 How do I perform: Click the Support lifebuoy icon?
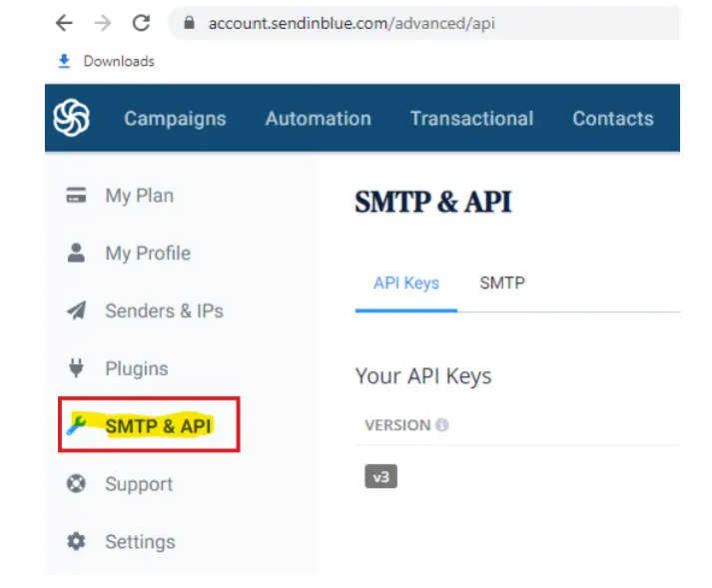click(76, 483)
